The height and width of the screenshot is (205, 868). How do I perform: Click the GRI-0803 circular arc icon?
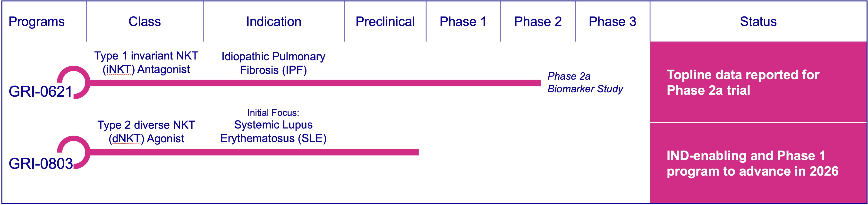81,143
